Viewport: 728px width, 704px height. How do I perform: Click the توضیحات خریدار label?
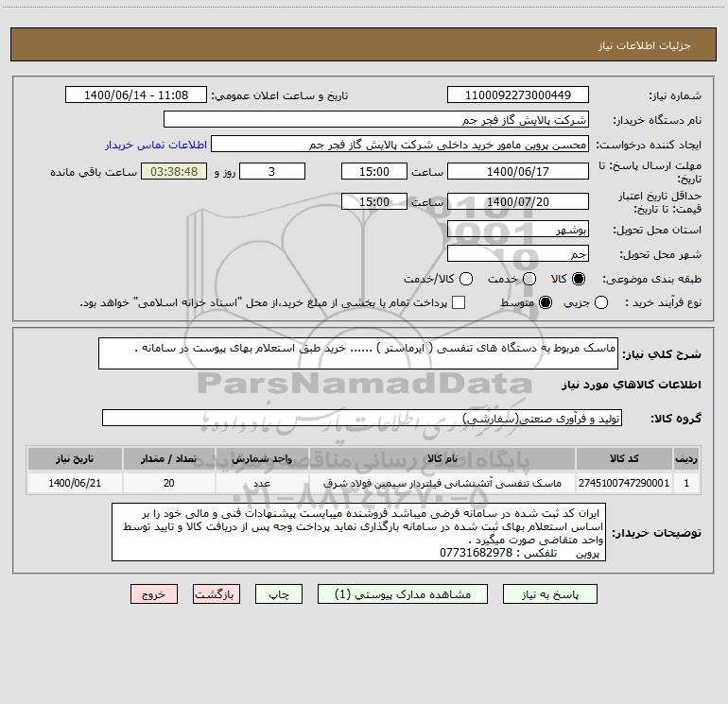[656, 533]
